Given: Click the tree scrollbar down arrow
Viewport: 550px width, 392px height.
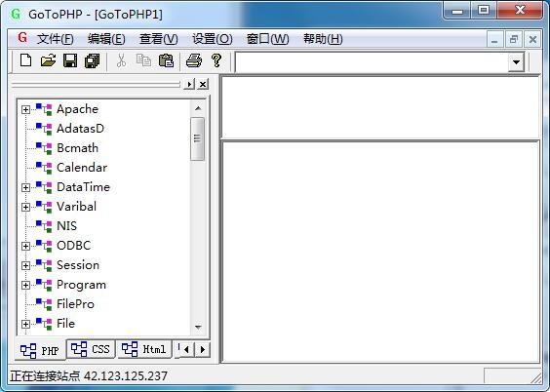Looking at the screenshot, I should coord(198,327).
